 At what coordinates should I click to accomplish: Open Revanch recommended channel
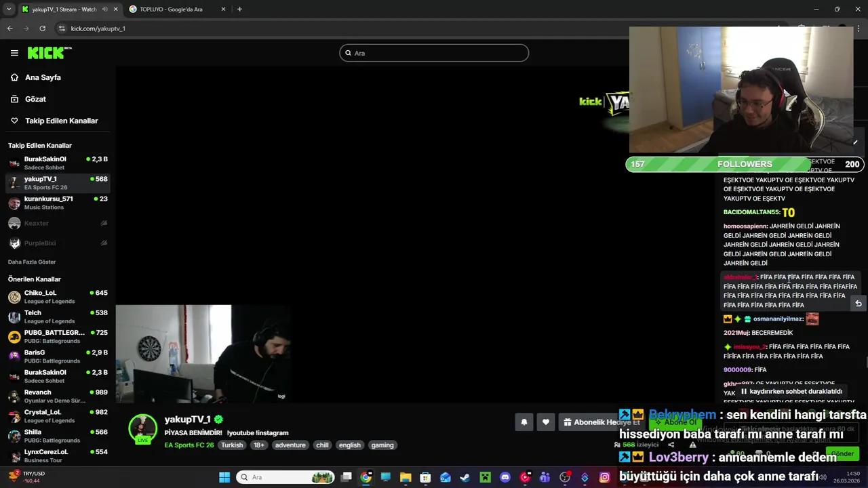[x=58, y=396]
